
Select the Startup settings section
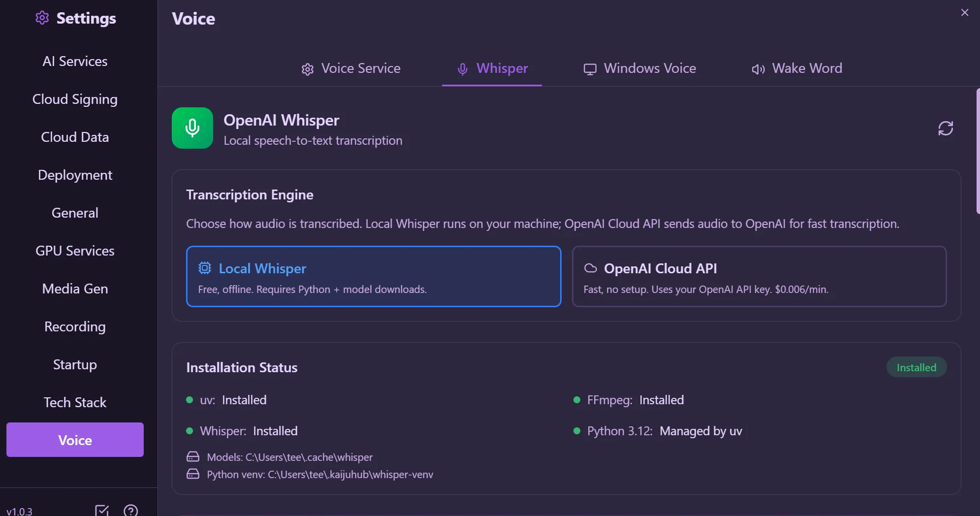pos(75,364)
